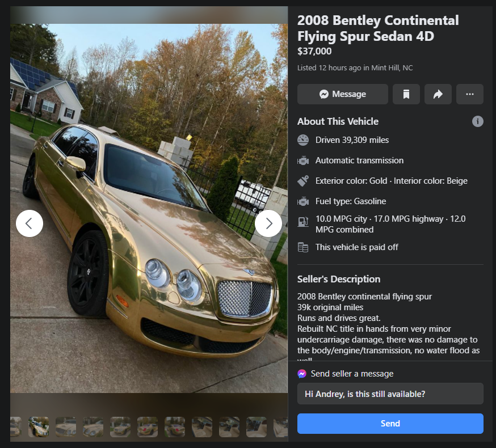The height and width of the screenshot is (448, 496).
Task: Click the Messenger icon by Send seller a message
Action: (302, 374)
